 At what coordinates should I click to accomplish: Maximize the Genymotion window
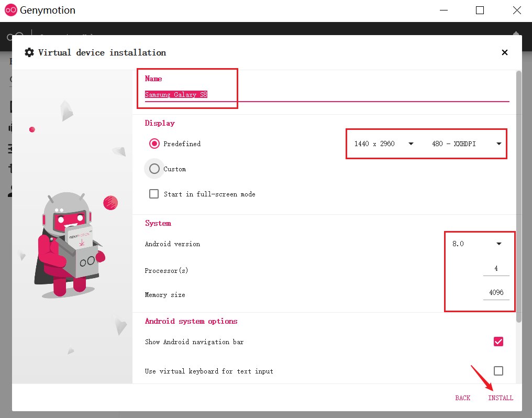click(x=480, y=10)
